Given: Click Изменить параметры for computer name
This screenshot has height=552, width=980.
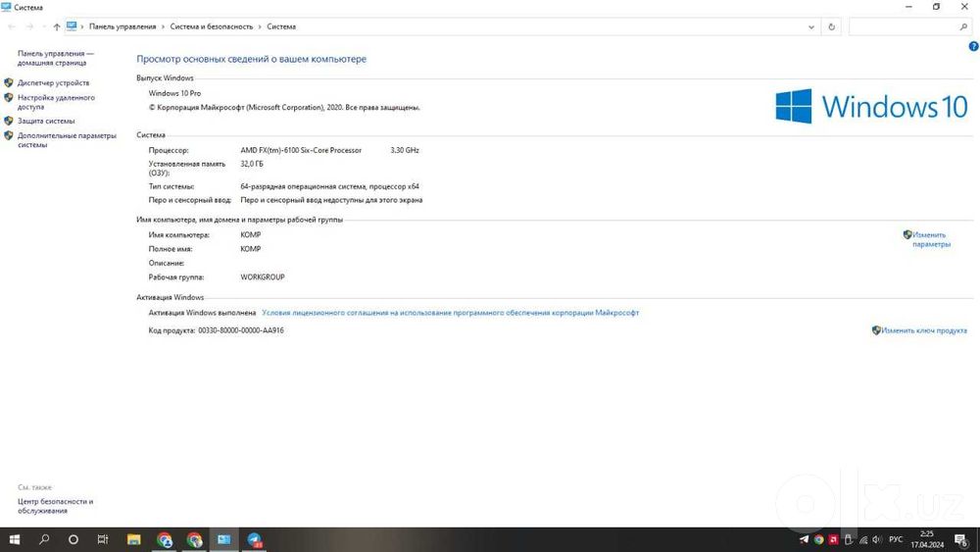Looking at the screenshot, I should pyautogui.click(x=931, y=239).
